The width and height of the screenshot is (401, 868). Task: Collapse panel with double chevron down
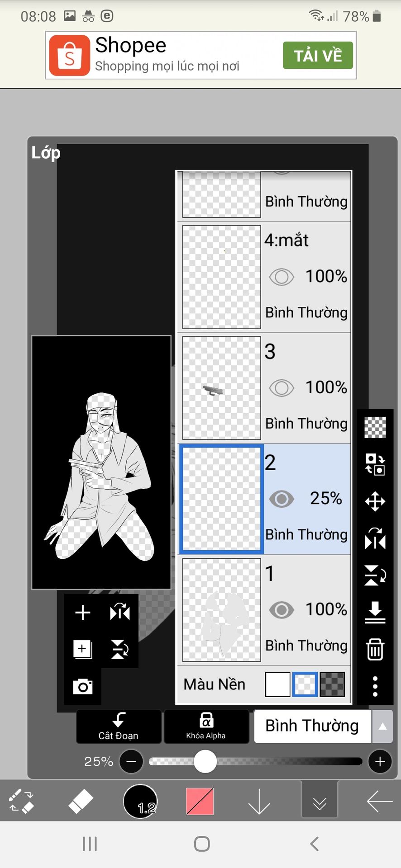[x=320, y=802]
